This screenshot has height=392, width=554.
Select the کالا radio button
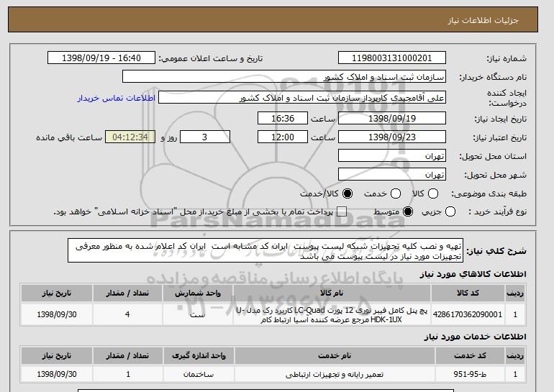pos(433,193)
